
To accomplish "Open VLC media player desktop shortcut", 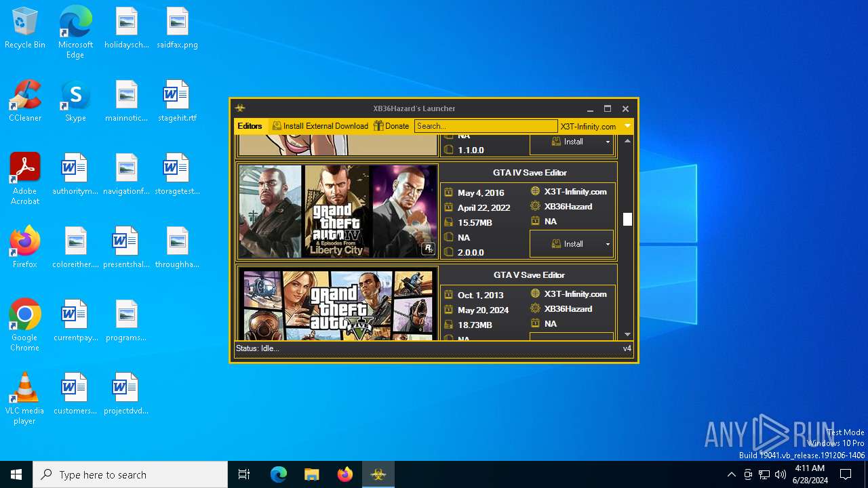I will coord(25,399).
